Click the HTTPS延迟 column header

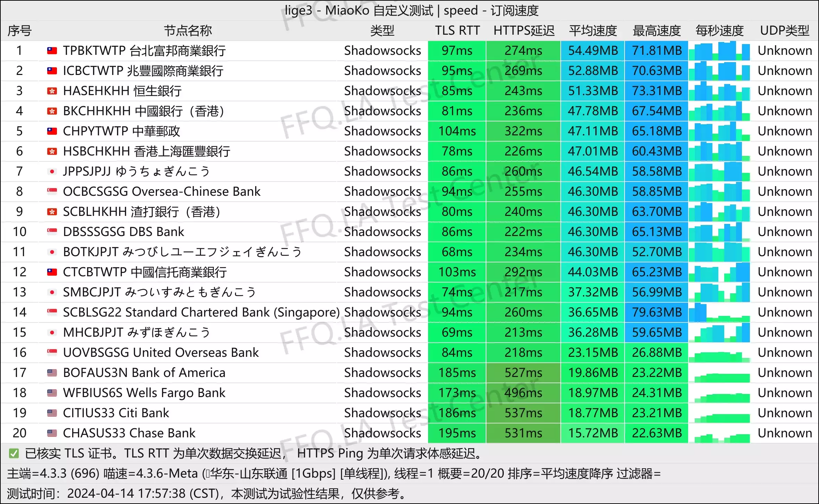click(524, 31)
